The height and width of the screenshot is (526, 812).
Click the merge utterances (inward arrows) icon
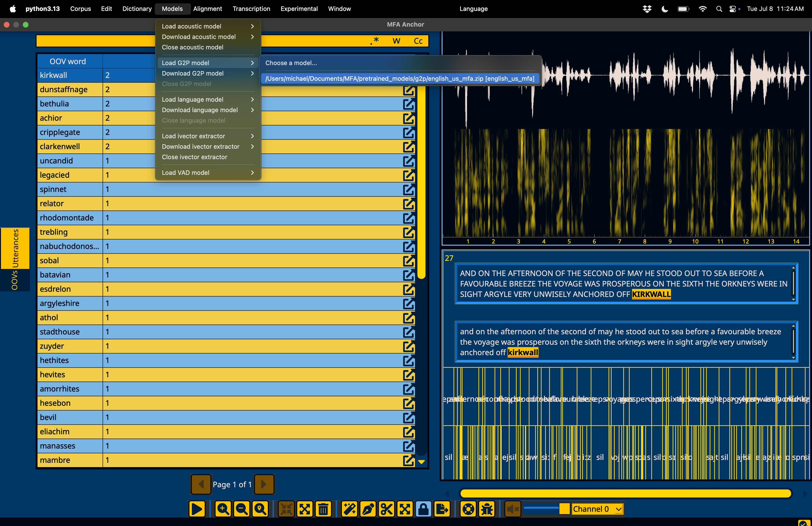tap(286, 509)
